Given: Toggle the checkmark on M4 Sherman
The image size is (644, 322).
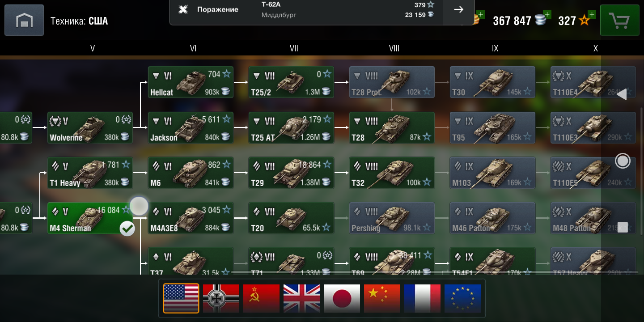Looking at the screenshot, I should coord(127,229).
